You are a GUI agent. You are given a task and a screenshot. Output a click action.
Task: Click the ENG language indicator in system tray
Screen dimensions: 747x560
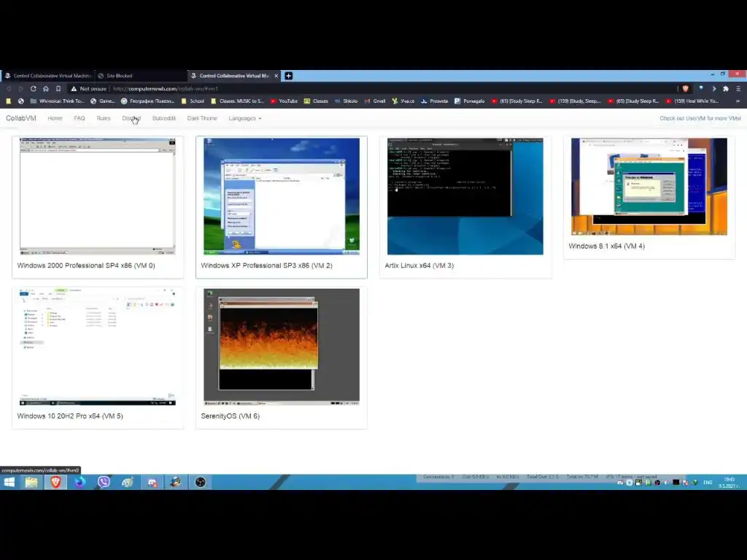tap(708, 483)
